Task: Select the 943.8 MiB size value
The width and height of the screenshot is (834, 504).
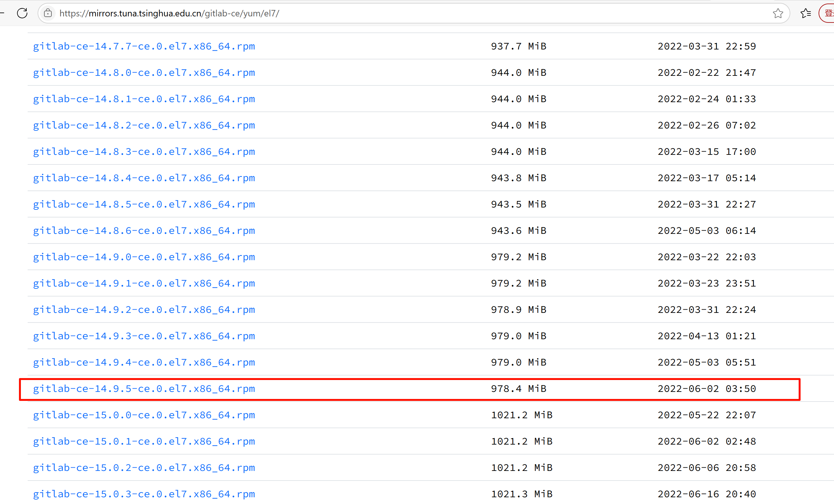Action: (519, 178)
